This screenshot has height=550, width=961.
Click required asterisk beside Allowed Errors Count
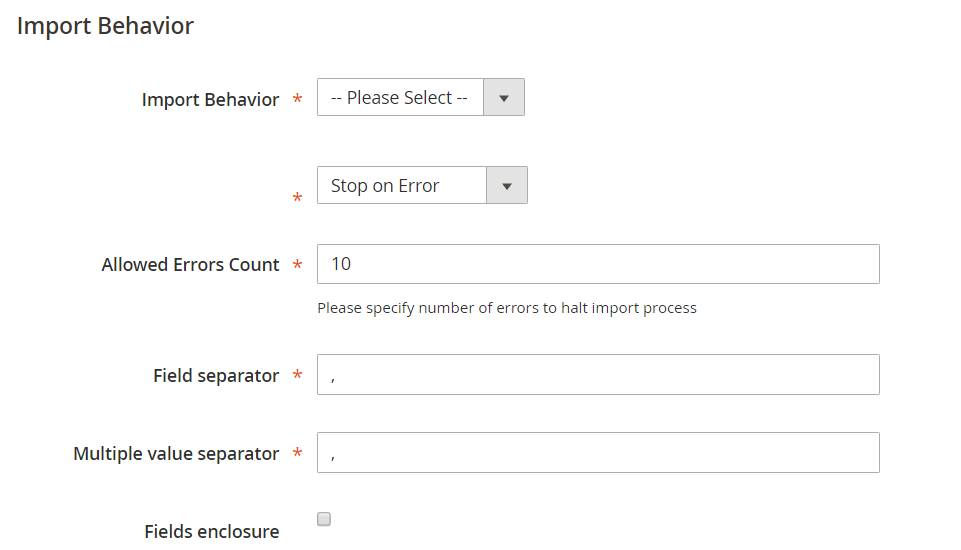tap(297, 264)
